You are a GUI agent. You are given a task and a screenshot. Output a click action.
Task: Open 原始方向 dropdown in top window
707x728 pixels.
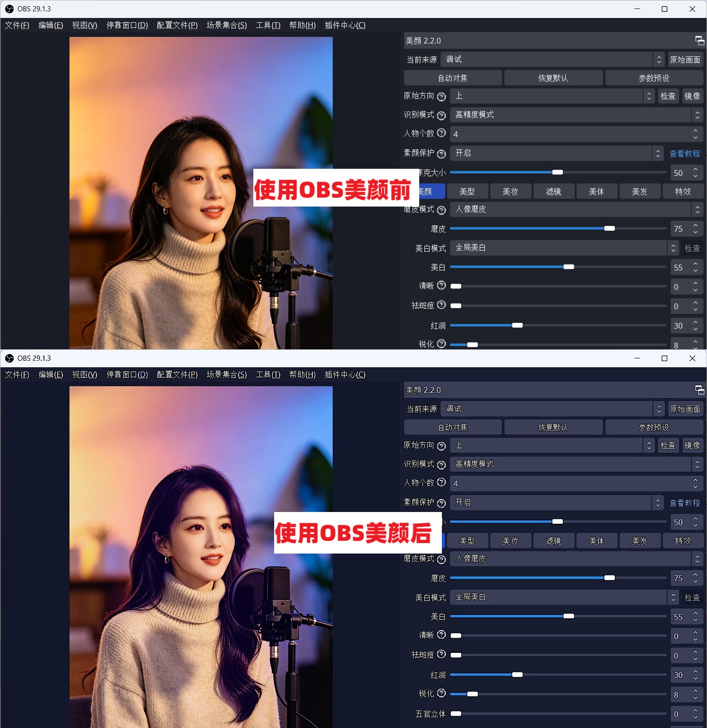[x=552, y=96]
